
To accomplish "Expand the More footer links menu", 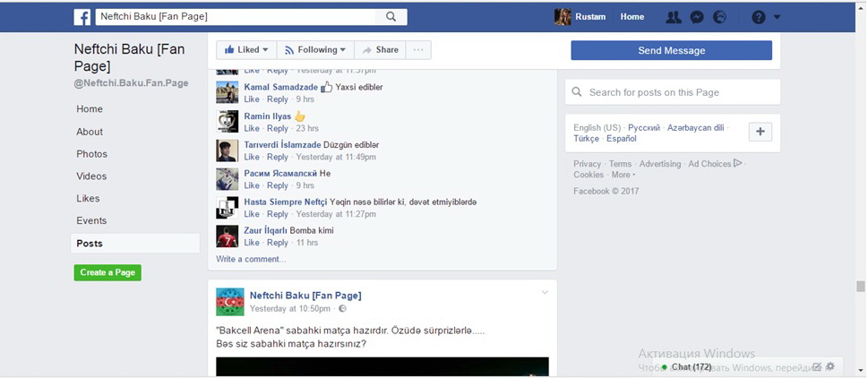I will 623,175.
